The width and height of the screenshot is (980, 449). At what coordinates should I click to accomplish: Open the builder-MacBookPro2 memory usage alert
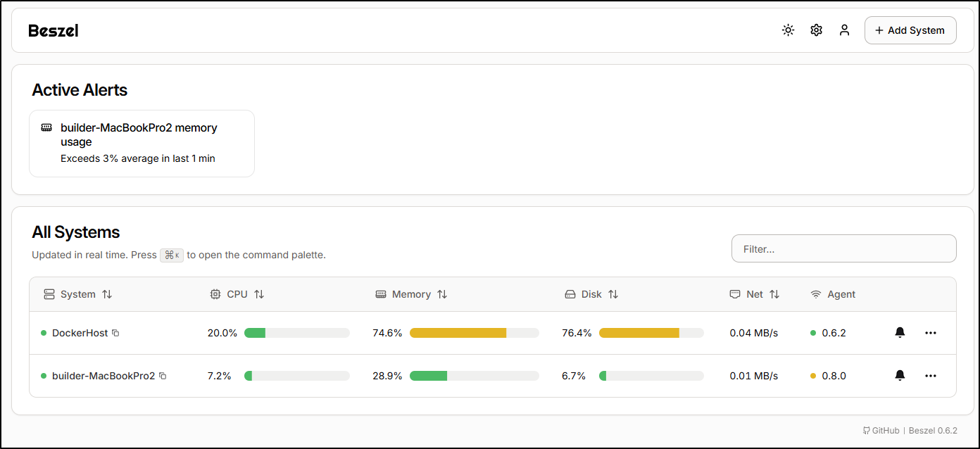click(x=142, y=144)
